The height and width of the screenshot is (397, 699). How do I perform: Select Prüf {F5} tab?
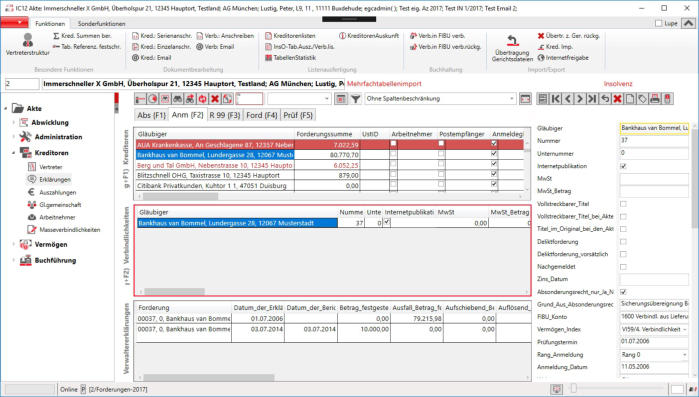point(298,115)
